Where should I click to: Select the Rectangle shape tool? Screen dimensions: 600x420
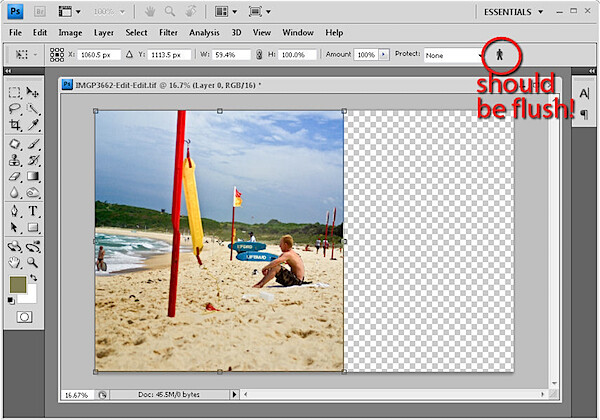(33, 228)
